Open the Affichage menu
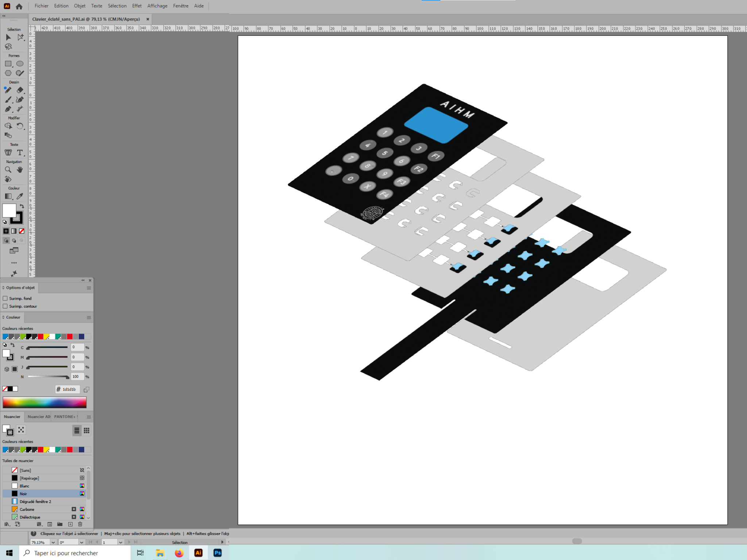This screenshot has width=747, height=560. pos(157,6)
